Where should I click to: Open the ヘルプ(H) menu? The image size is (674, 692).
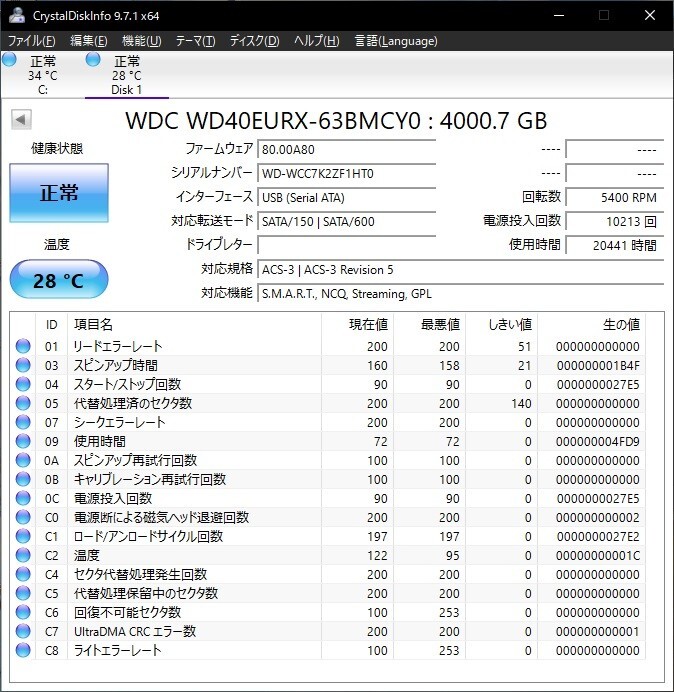pos(317,41)
